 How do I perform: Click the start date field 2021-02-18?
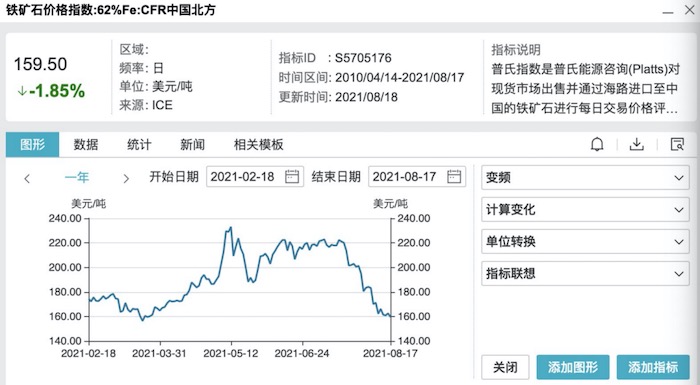coord(255,176)
